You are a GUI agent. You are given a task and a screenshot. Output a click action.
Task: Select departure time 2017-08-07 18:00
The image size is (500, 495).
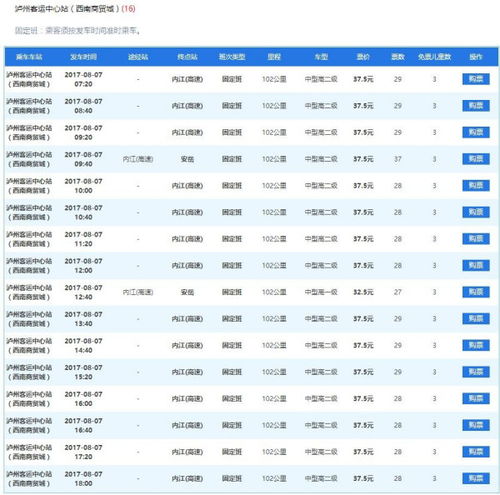(83, 479)
